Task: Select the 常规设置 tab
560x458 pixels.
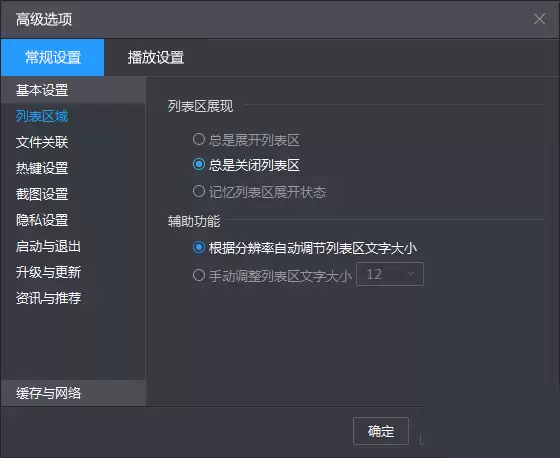Action: (x=52, y=58)
